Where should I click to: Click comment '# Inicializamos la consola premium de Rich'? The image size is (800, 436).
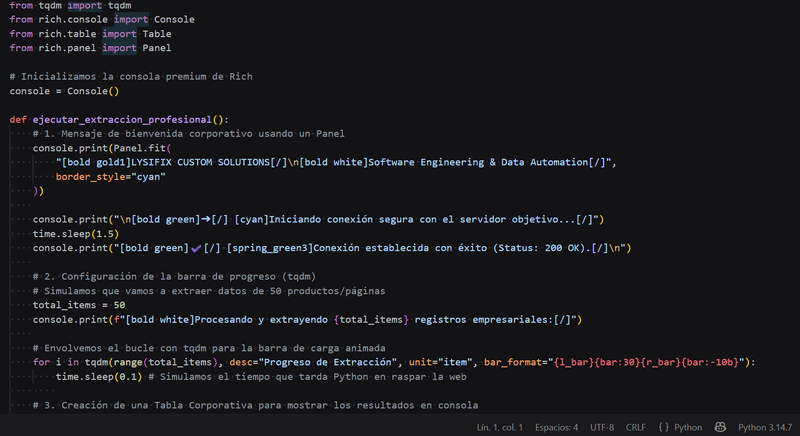coord(131,76)
